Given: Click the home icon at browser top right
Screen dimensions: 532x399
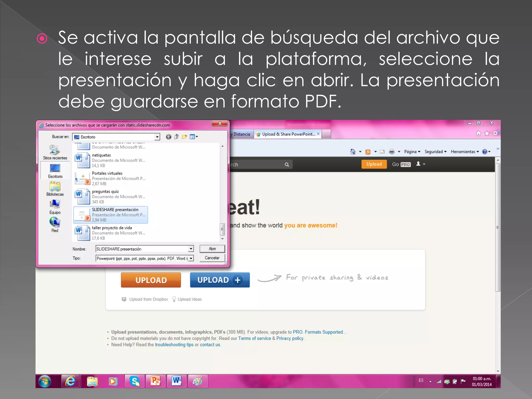Looking at the screenshot, I should click(x=478, y=134).
